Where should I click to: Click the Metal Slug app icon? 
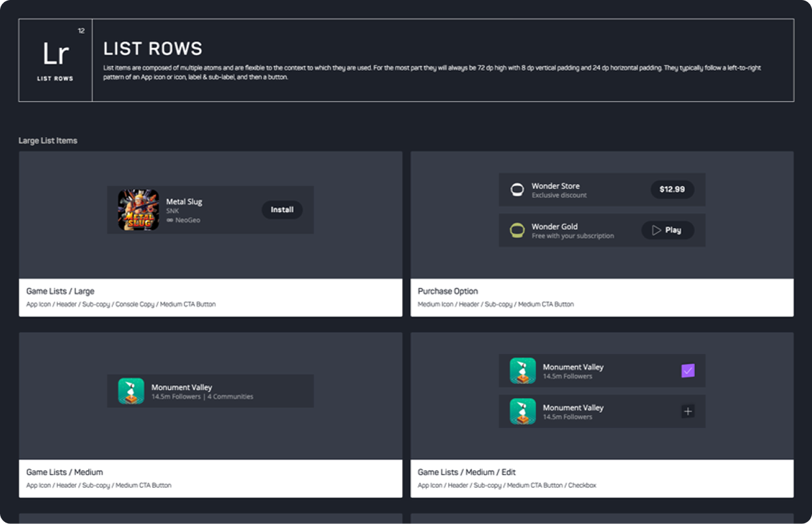(138, 210)
